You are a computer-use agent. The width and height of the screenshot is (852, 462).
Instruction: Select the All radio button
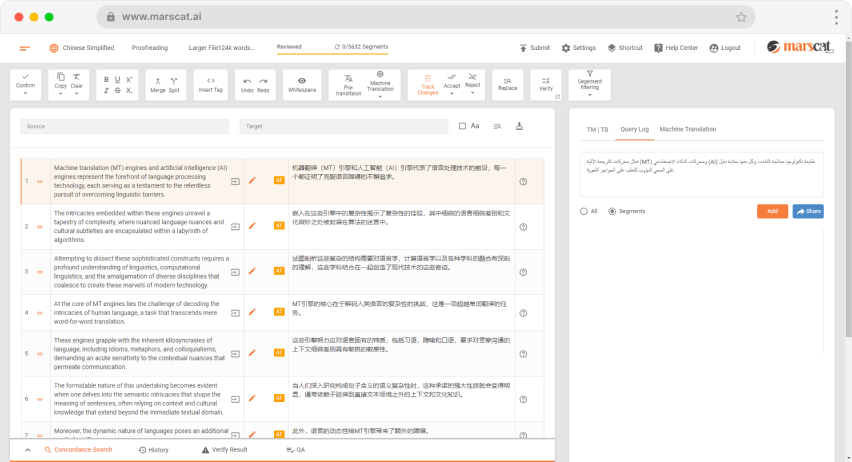pos(584,211)
